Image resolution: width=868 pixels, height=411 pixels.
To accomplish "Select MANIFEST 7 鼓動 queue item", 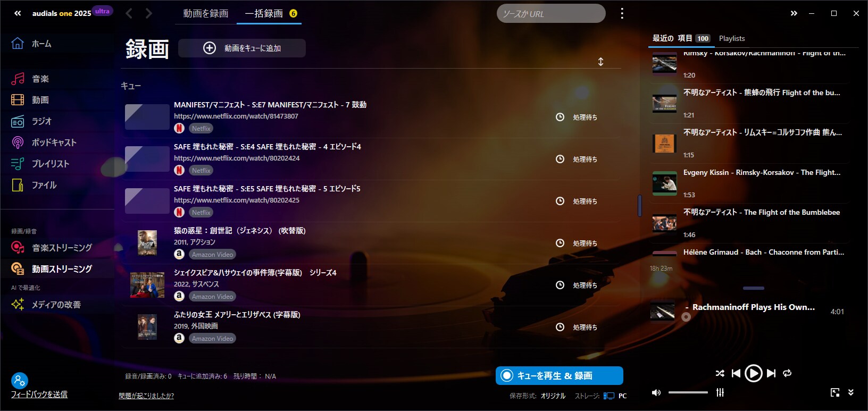I will pos(370,116).
